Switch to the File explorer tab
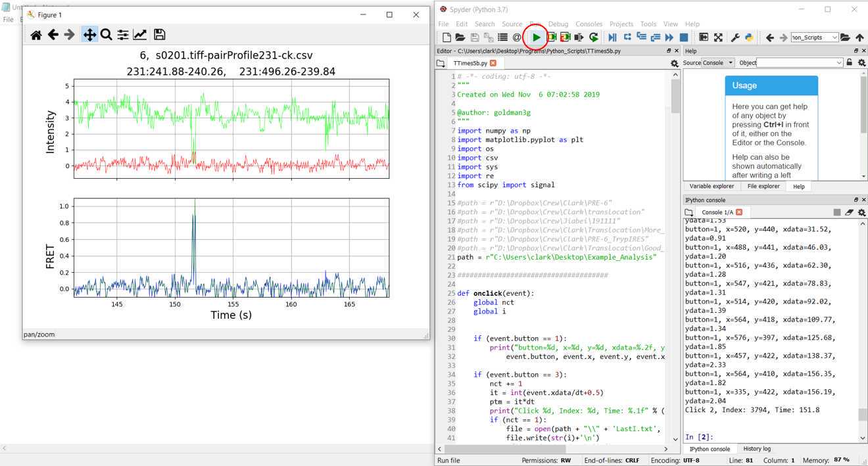The width and height of the screenshot is (868, 466). tap(763, 187)
